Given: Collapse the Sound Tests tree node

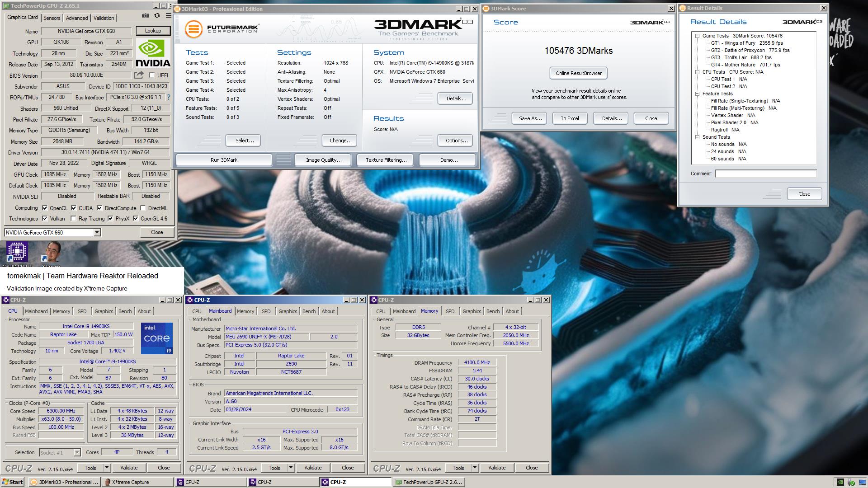Looking at the screenshot, I should point(698,137).
